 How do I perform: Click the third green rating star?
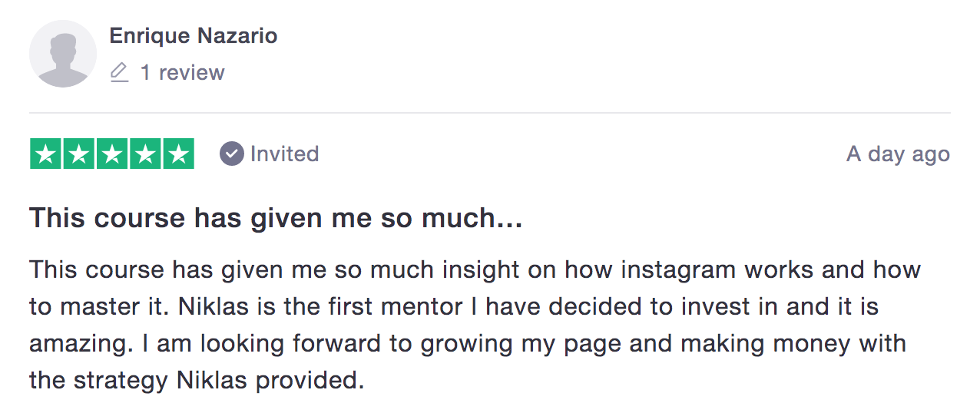(x=112, y=154)
